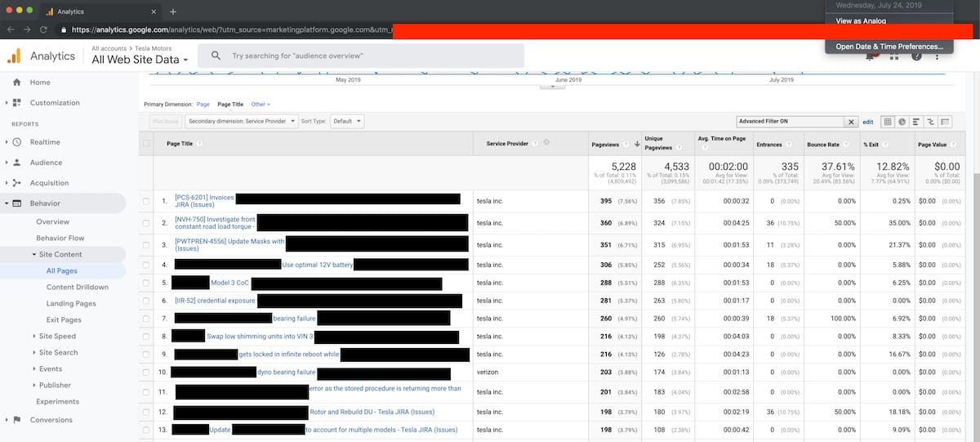980x442 pixels.
Task: Click the Conversions flag icon
Action: [16, 420]
